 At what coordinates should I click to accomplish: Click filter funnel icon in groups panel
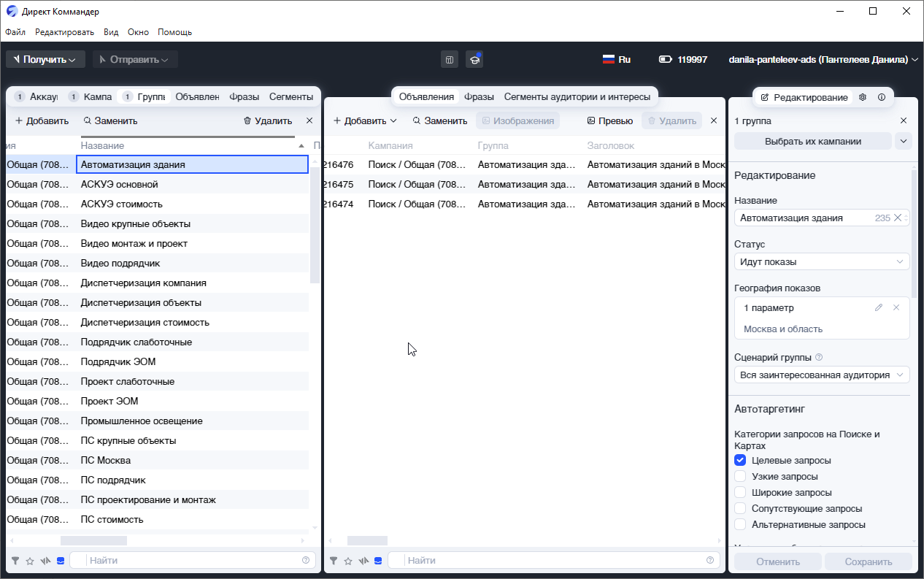point(15,561)
